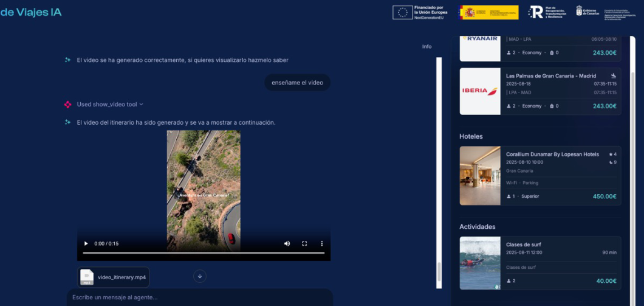Play the itinerary video

click(x=86, y=243)
